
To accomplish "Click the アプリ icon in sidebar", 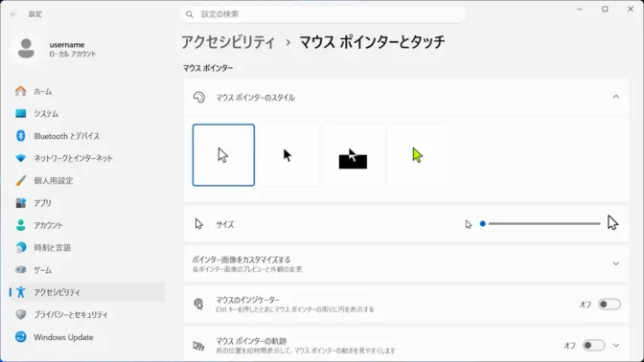I will [20, 203].
